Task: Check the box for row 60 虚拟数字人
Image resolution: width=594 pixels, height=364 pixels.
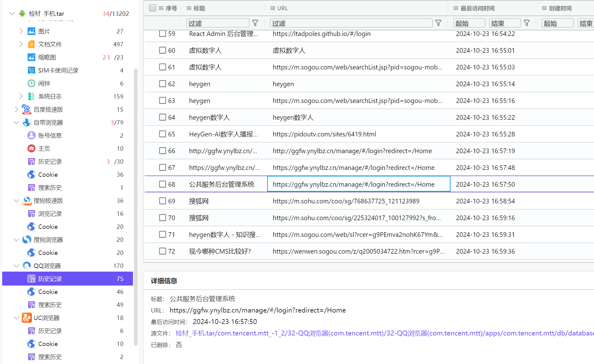Action: click(x=162, y=50)
